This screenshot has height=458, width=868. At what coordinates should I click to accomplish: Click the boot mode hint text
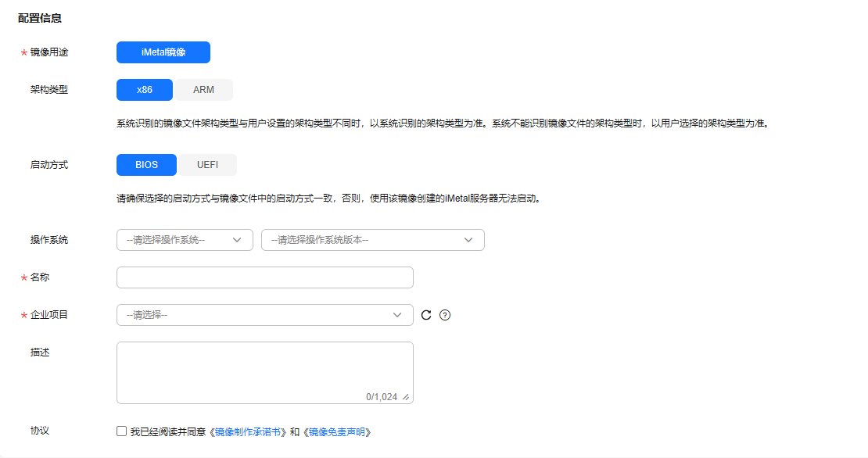(328, 199)
